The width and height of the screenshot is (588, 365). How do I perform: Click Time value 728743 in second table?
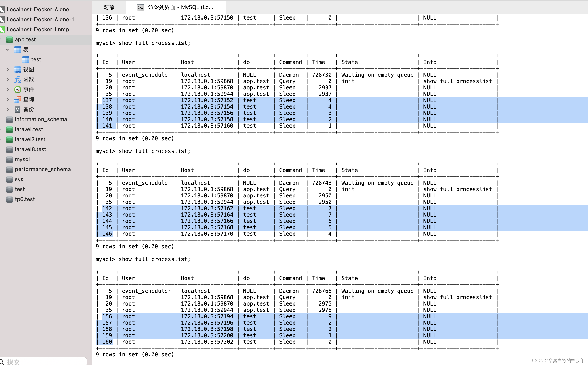click(322, 183)
